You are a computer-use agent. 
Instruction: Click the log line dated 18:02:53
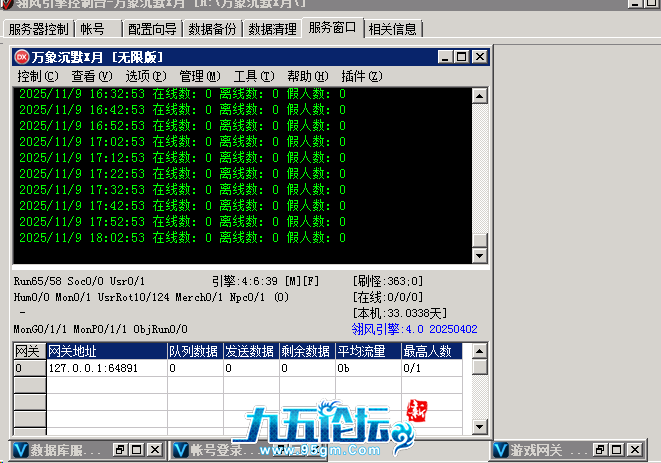[182, 238]
